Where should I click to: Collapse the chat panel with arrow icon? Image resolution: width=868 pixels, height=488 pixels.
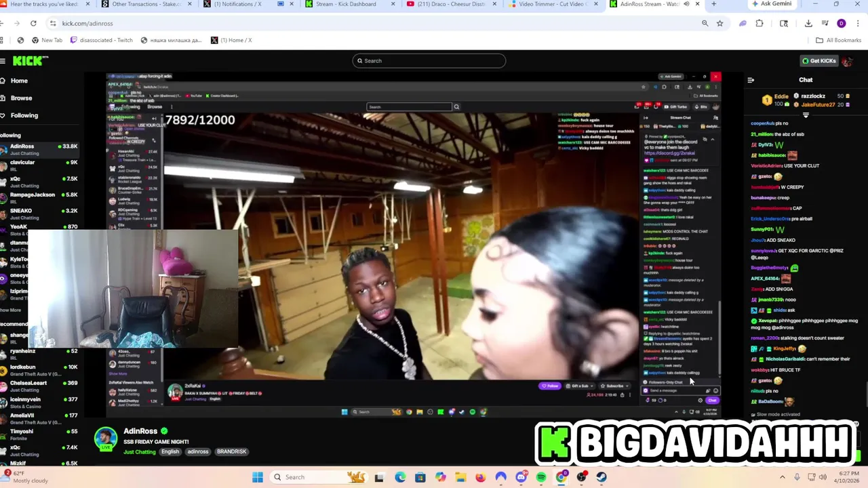(751, 80)
